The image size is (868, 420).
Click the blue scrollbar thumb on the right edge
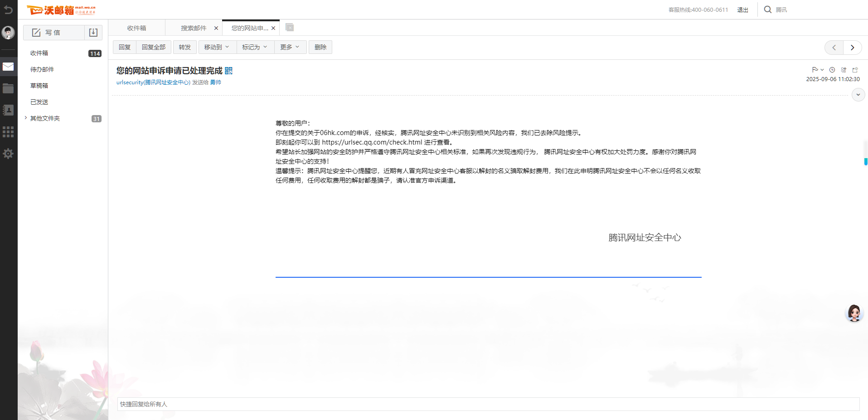[866, 162]
